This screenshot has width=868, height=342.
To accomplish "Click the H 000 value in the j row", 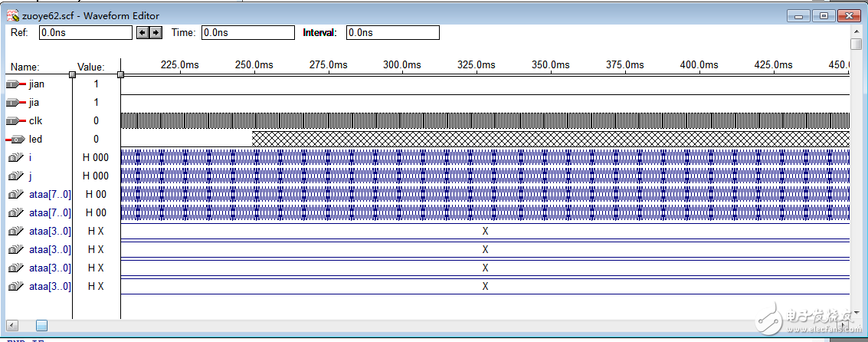I will [x=96, y=176].
